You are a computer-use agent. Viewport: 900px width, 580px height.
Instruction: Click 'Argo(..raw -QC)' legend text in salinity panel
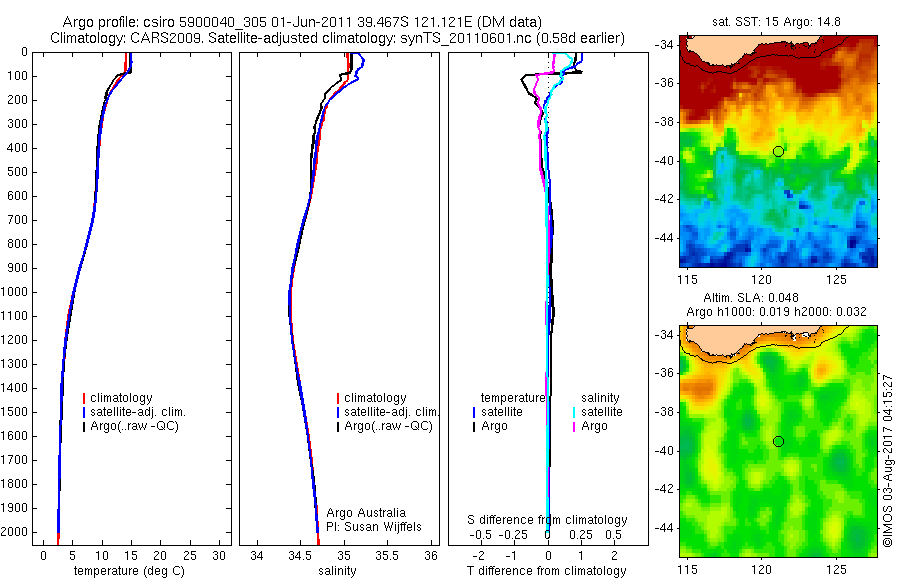(389, 426)
